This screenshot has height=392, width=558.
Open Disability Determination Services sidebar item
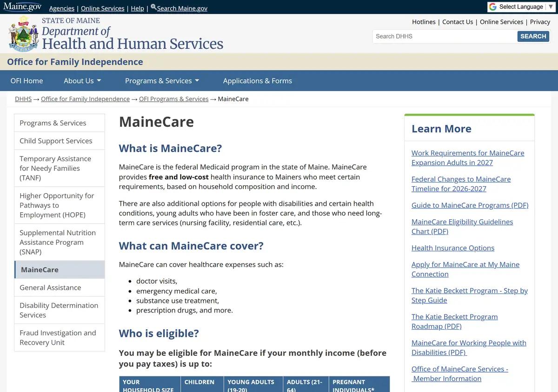pyautogui.click(x=60, y=310)
